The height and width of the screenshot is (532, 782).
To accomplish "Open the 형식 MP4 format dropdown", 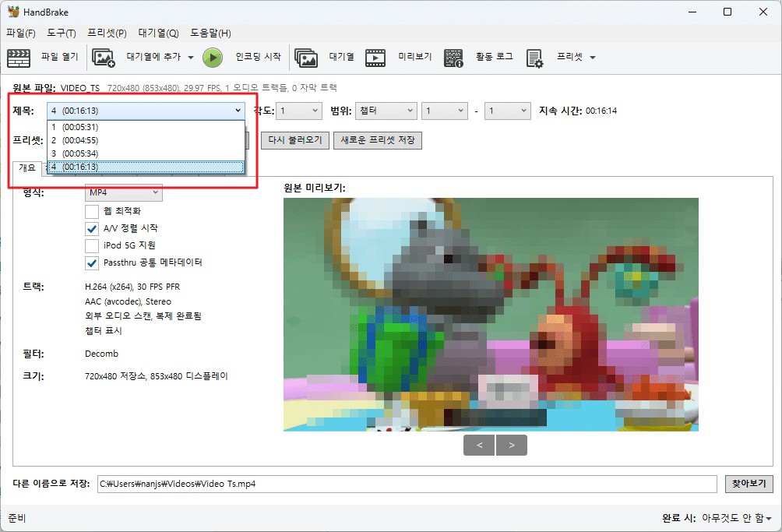I will (x=124, y=192).
